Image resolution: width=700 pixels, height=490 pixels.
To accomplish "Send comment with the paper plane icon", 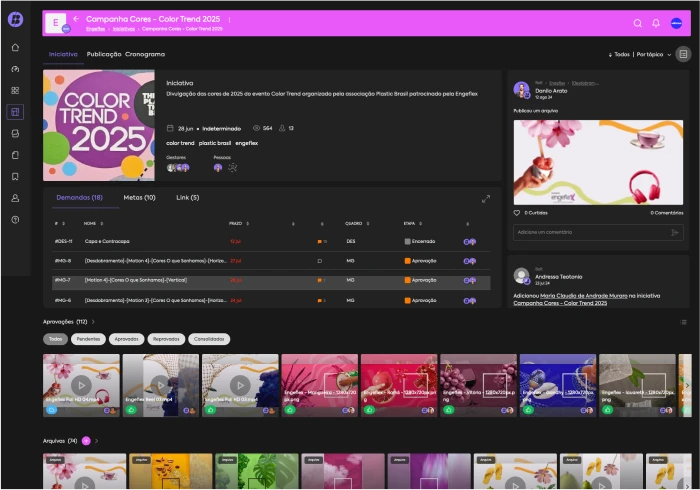I will pyautogui.click(x=675, y=232).
